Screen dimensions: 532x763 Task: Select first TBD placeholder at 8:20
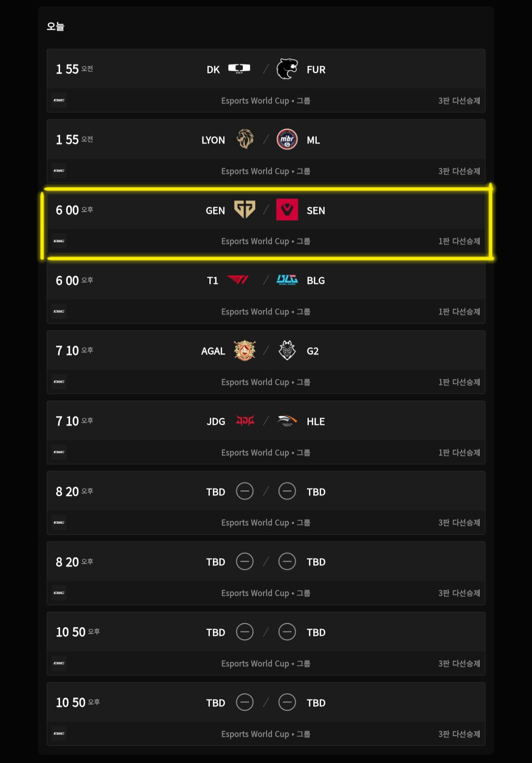tap(245, 491)
